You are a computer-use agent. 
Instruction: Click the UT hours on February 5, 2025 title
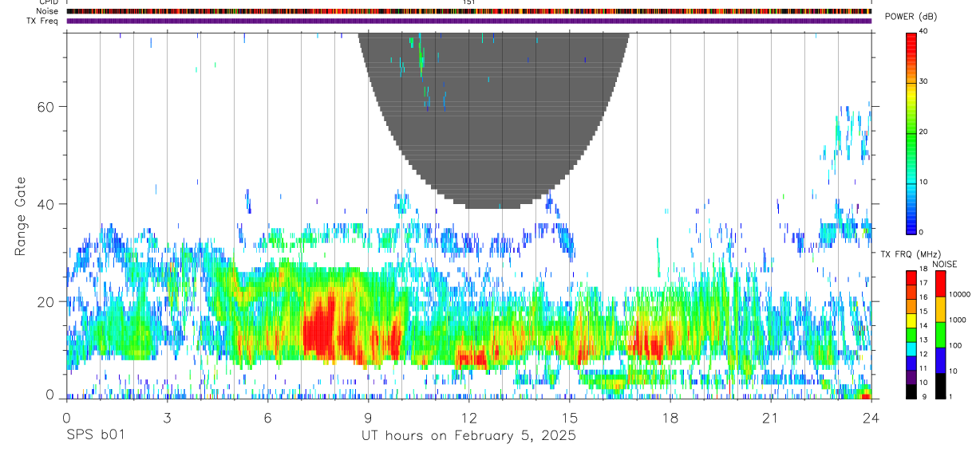coord(468,436)
